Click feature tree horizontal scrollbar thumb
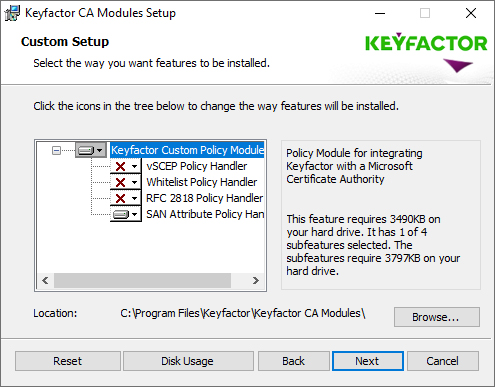The height and width of the screenshot is (387, 495). point(142,281)
